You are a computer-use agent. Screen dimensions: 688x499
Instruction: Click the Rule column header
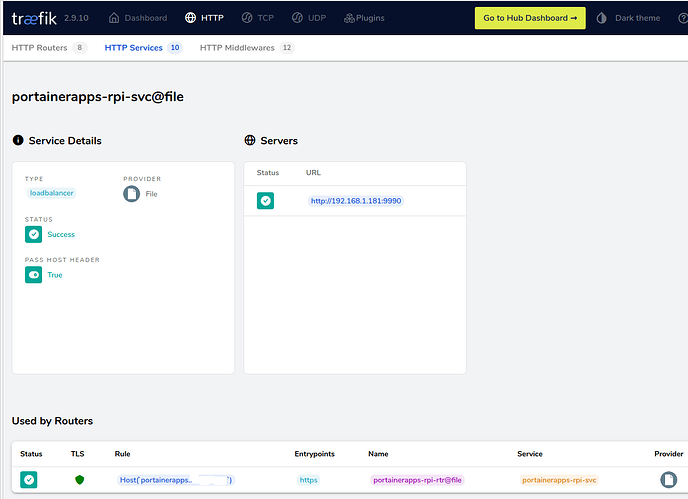pyautogui.click(x=122, y=454)
